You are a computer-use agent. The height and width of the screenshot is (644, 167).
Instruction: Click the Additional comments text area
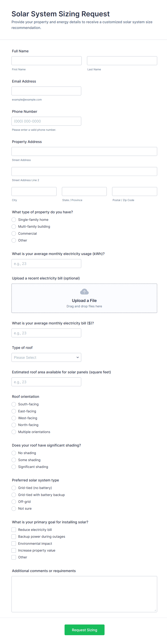pyautogui.click(x=84, y=594)
